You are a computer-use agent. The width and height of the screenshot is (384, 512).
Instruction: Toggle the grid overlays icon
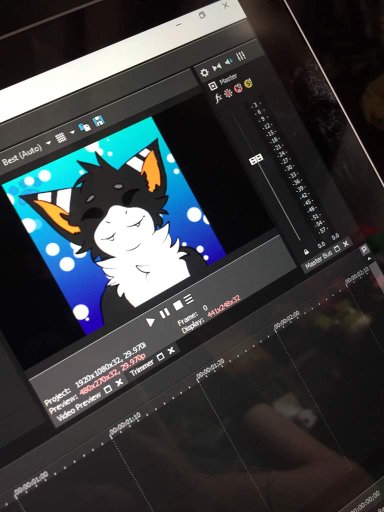point(60,137)
